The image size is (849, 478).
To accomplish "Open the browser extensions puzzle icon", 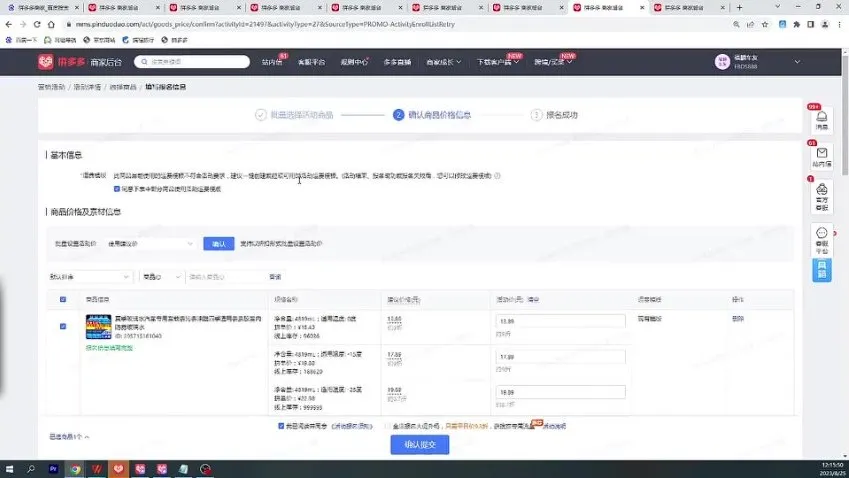I will [x=796, y=23].
